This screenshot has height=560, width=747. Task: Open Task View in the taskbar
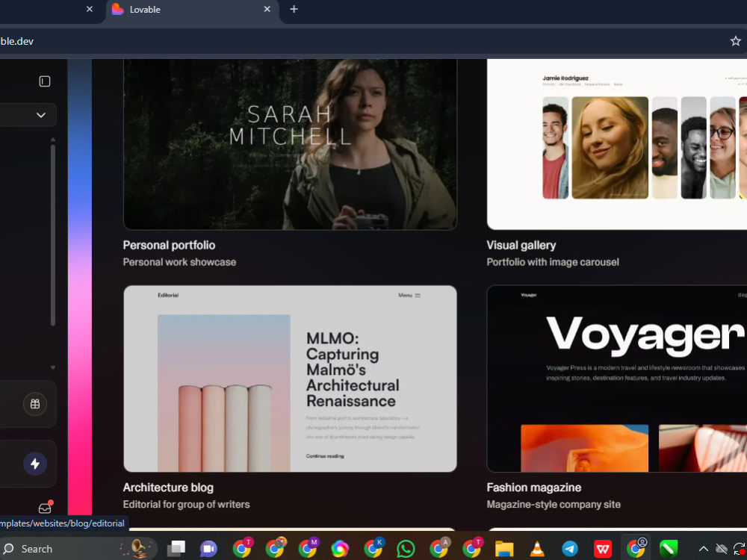coord(176,549)
